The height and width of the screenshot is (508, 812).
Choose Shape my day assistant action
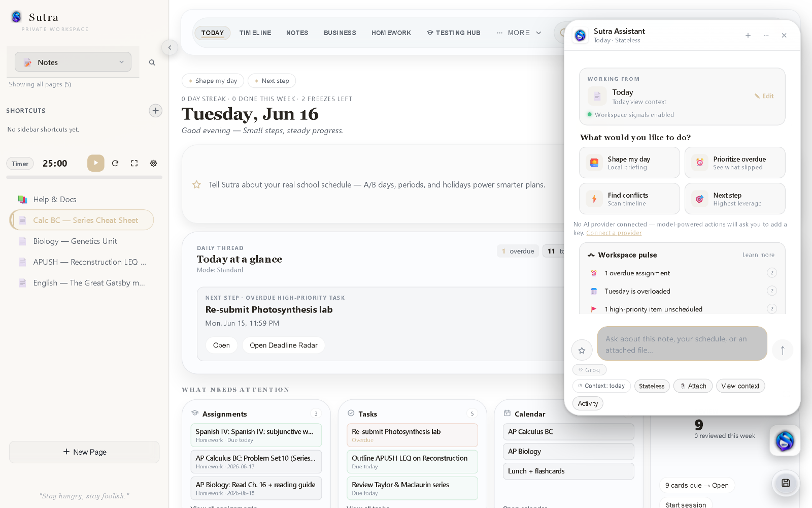(629, 163)
